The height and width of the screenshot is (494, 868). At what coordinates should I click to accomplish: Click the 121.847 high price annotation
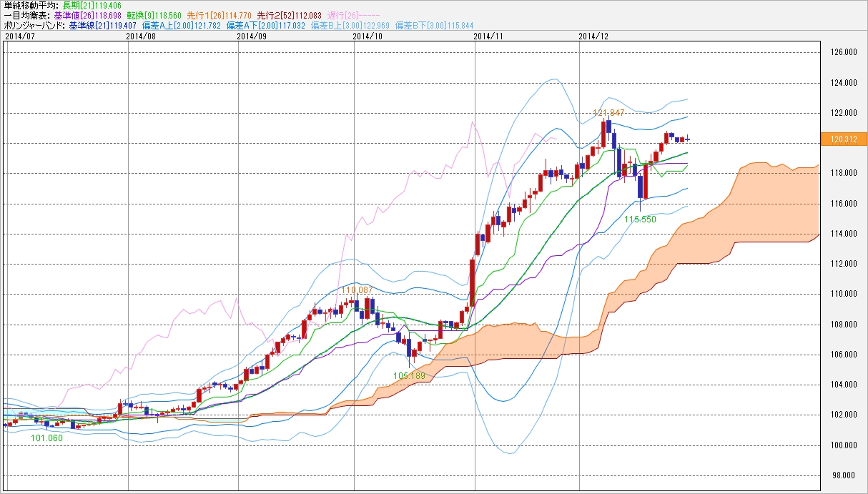tap(608, 113)
